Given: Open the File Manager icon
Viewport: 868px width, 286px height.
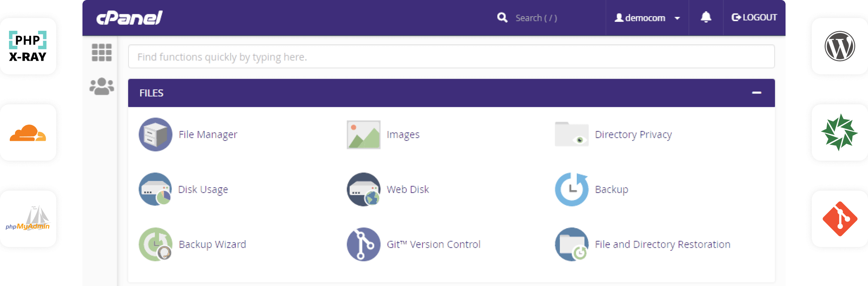Looking at the screenshot, I should click(x=156, y=134).
